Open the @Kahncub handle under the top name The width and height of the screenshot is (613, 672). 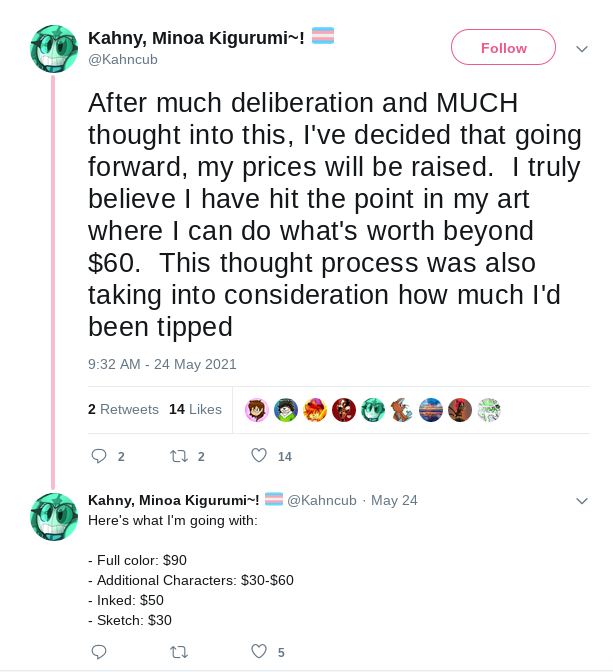(x=123, y=59)
